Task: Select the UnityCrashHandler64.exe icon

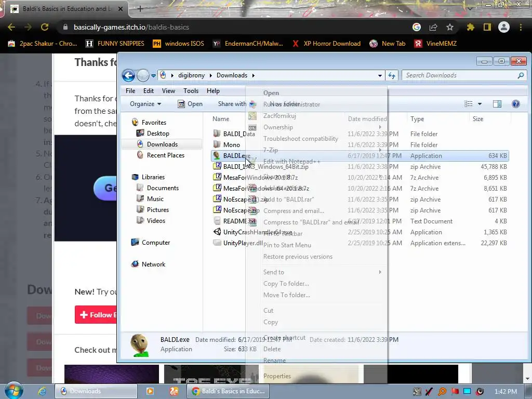Action: 217,232
